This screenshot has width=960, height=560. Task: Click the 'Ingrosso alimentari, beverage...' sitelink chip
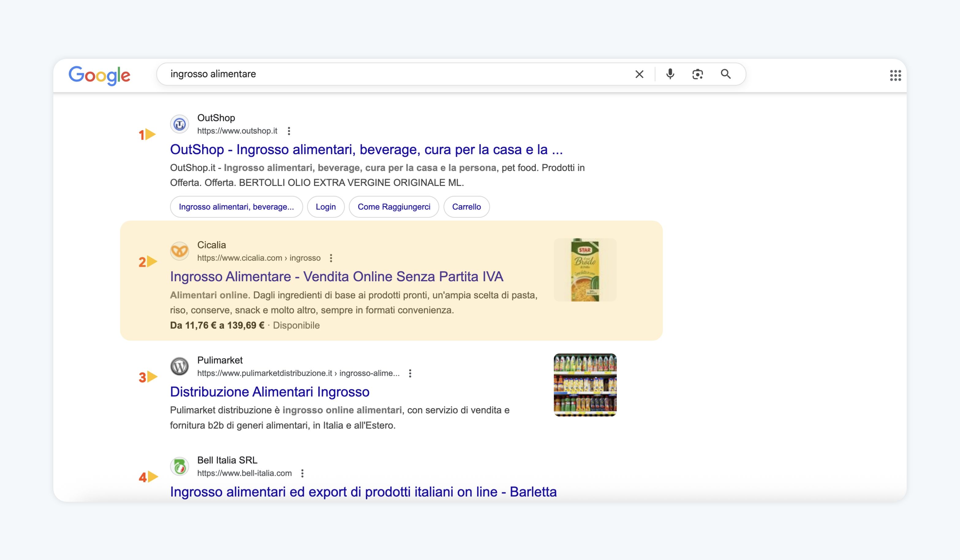(236, 207)
